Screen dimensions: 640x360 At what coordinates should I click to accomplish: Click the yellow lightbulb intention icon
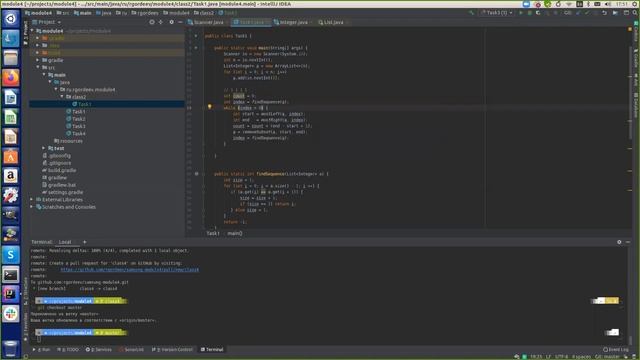click(x=210, y=107)
